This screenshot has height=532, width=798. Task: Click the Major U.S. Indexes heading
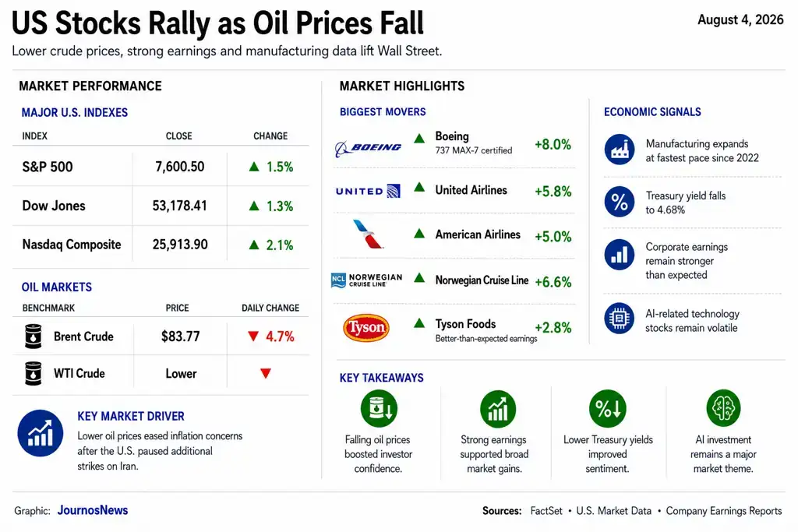pyautogui.click(x=74, y=112)
